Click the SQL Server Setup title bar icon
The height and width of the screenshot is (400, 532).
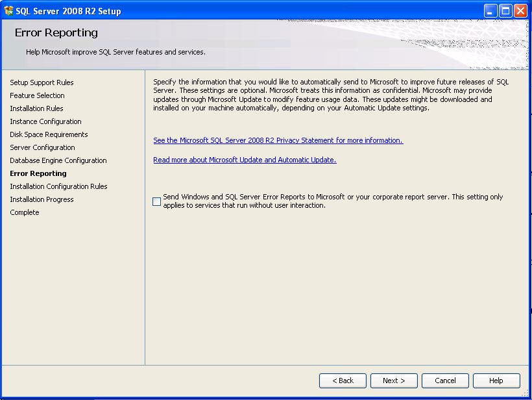point(9,10)
